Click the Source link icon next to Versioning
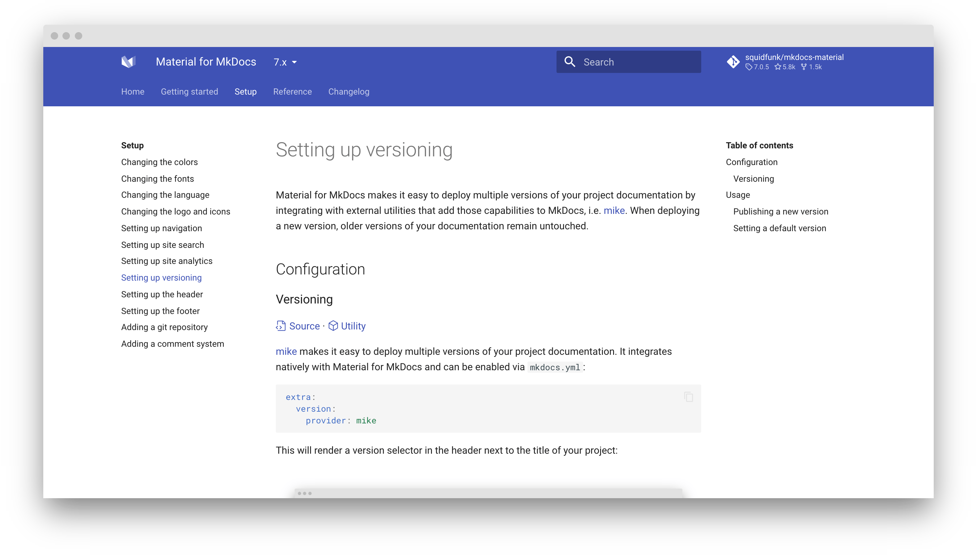 (280, 326)
